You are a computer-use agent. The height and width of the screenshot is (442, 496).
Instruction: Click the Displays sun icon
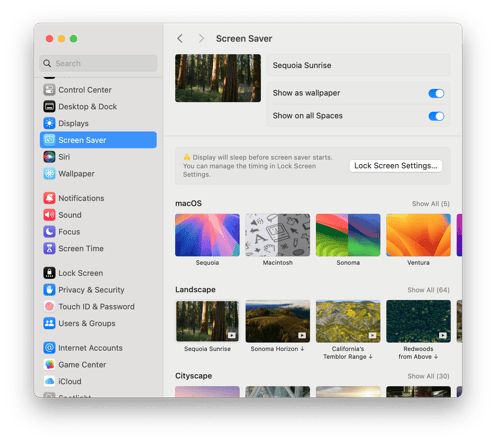tap(49, 123)
